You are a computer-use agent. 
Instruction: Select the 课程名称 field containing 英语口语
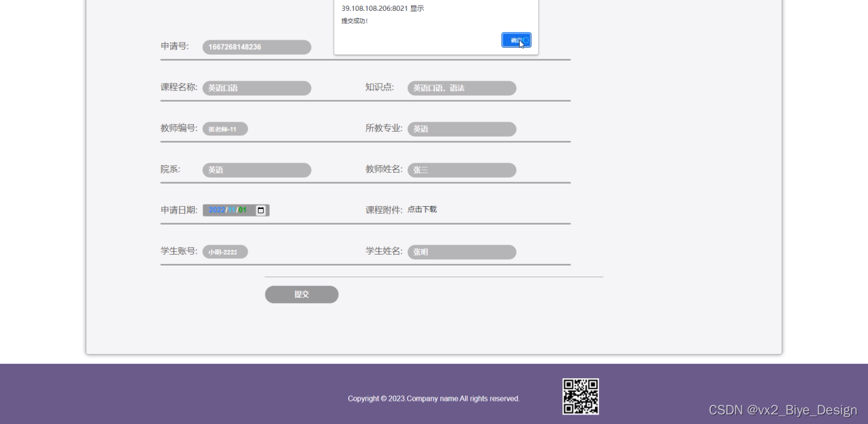[x=257, y=88]
